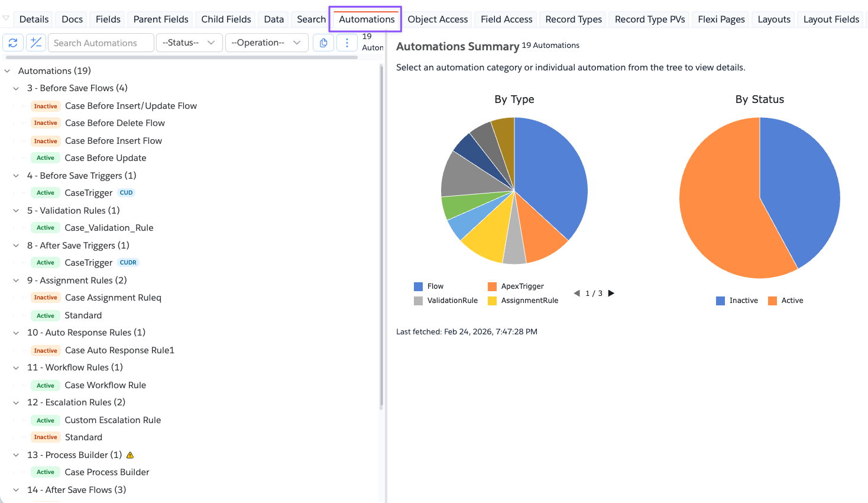The height and width of the screenshot is (503, 868).
Task: Click the Process Builder warning triangle icon
Action: coord(130,455)
